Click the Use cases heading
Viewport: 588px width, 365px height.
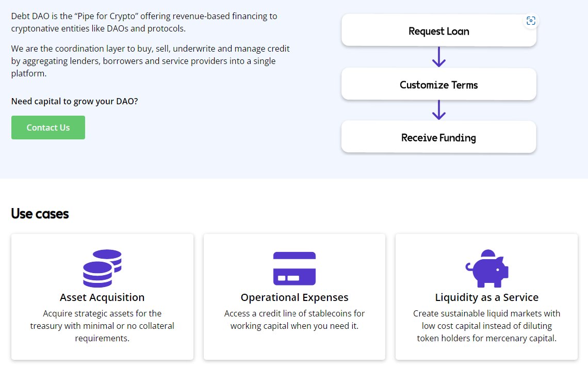pyautogui.click(x=40, y=214)
